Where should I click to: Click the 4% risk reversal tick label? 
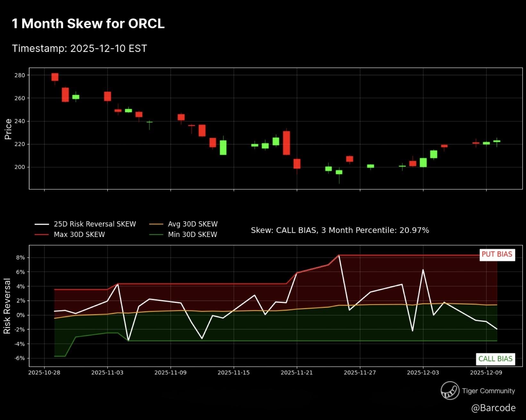point(21,286)
